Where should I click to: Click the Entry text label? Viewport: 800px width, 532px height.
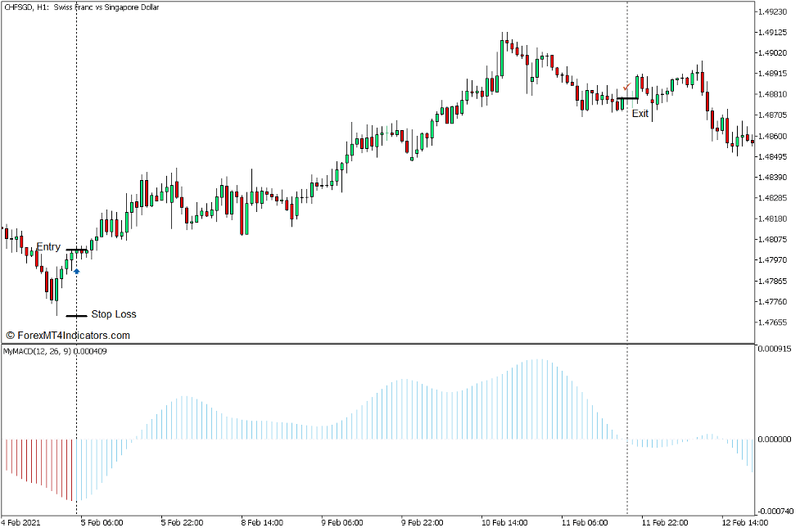[x=47, y=246]
